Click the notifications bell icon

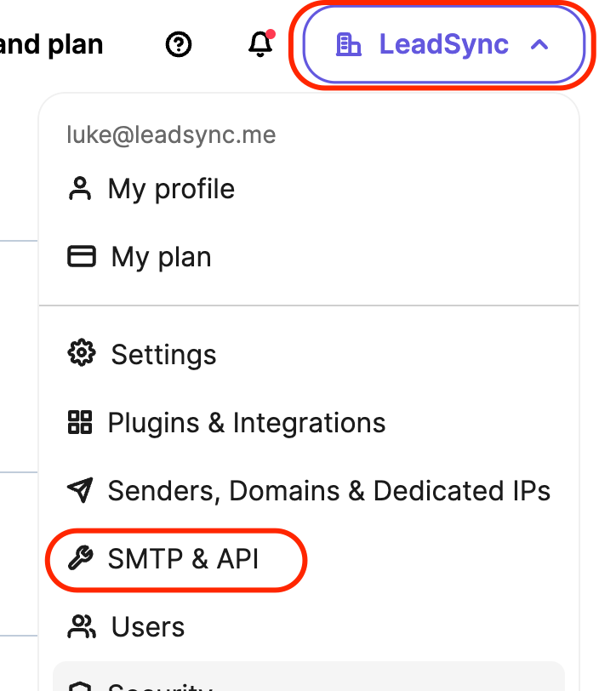click(260, 45)
